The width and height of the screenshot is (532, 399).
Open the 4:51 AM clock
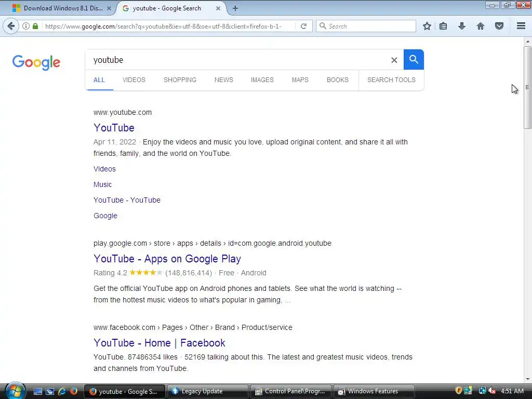(512, 391)
